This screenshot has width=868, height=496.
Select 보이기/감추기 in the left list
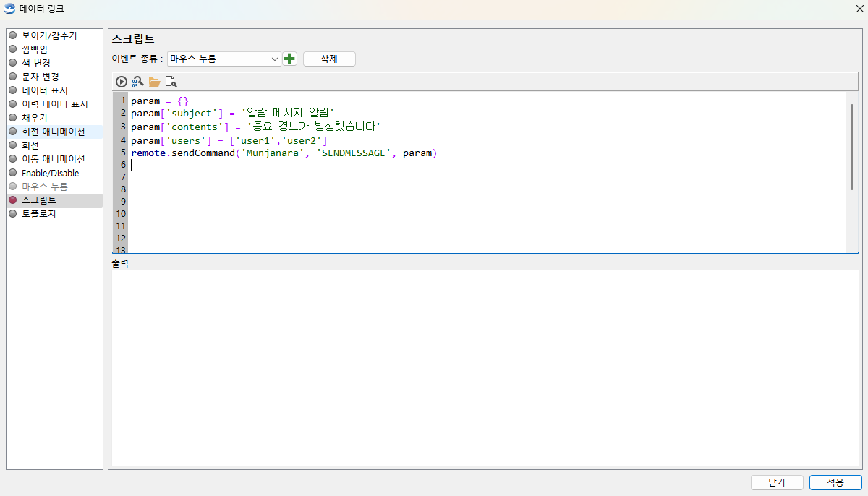pos(49,35)
